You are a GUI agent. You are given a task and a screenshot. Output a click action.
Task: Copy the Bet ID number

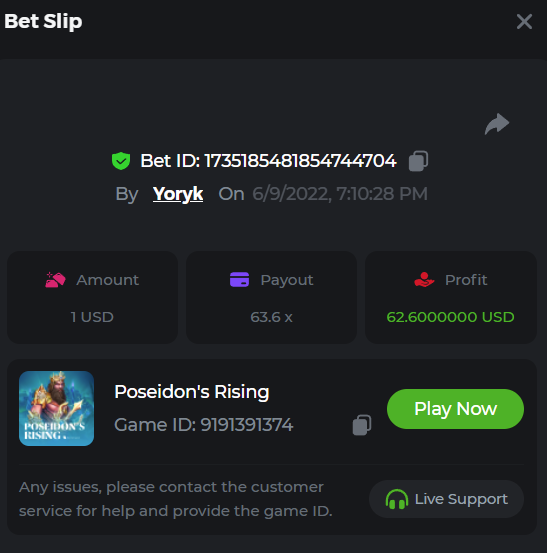[418, 161]
